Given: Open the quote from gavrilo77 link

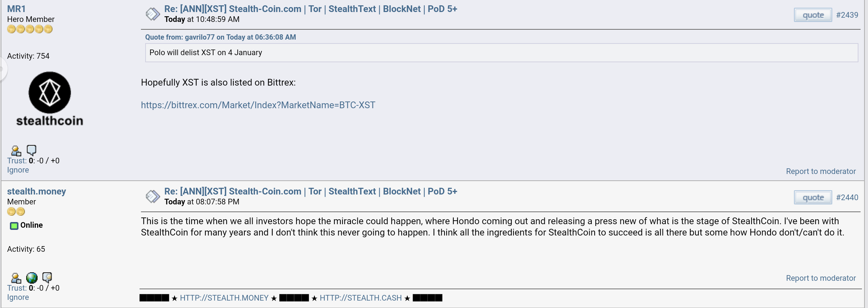Looking at the screenshot, I should coord(221,37).
